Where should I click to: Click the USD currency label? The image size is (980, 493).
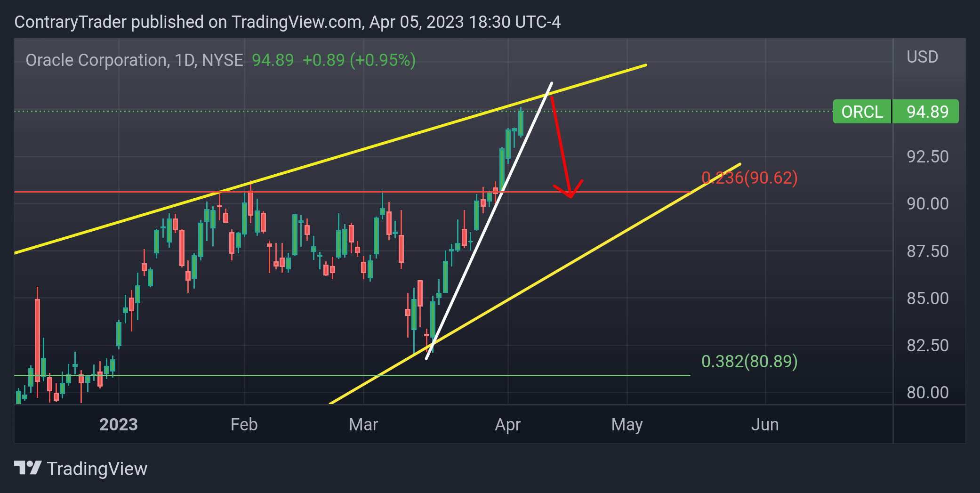tap(922, 57)
